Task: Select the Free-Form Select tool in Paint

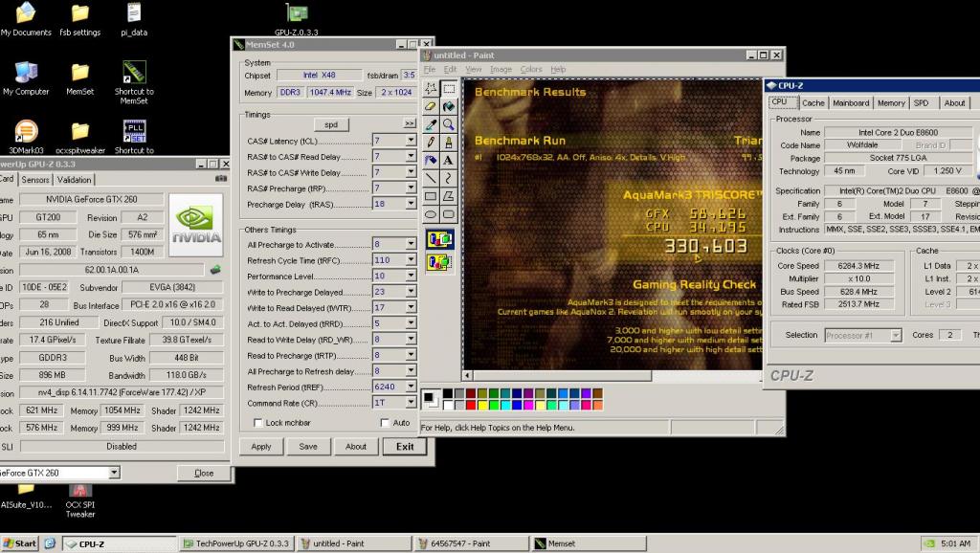Action: tap(431, 88)
